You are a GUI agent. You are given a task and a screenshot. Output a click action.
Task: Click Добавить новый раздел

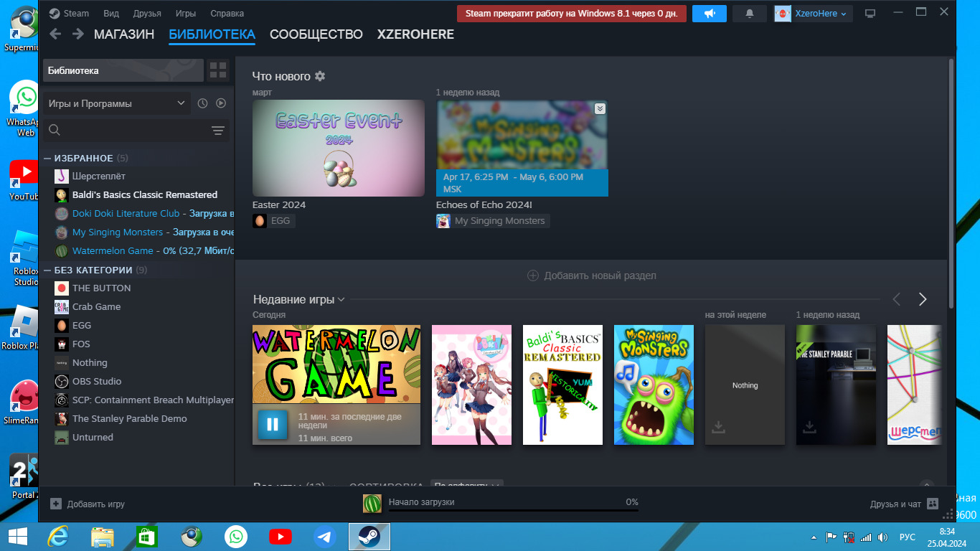592,275
